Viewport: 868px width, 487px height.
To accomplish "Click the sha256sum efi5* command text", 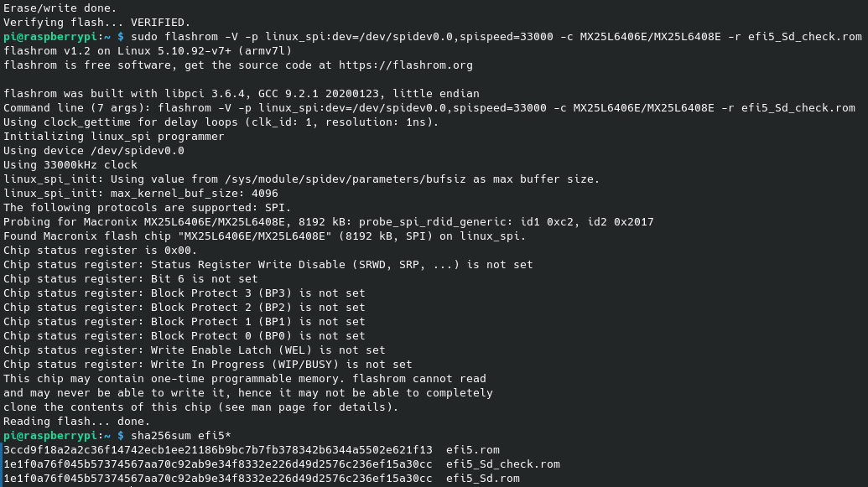I will (x=181, y=436).
